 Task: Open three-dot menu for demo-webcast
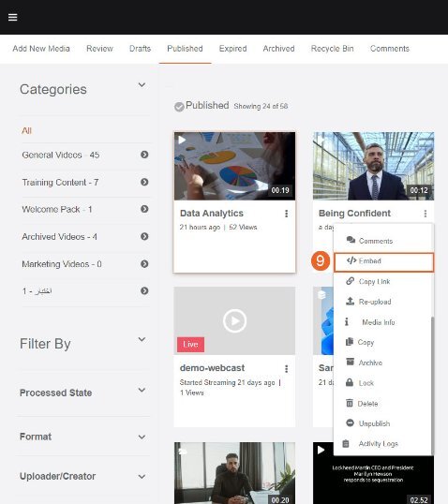pyautogui.click(x=286, y=369)
